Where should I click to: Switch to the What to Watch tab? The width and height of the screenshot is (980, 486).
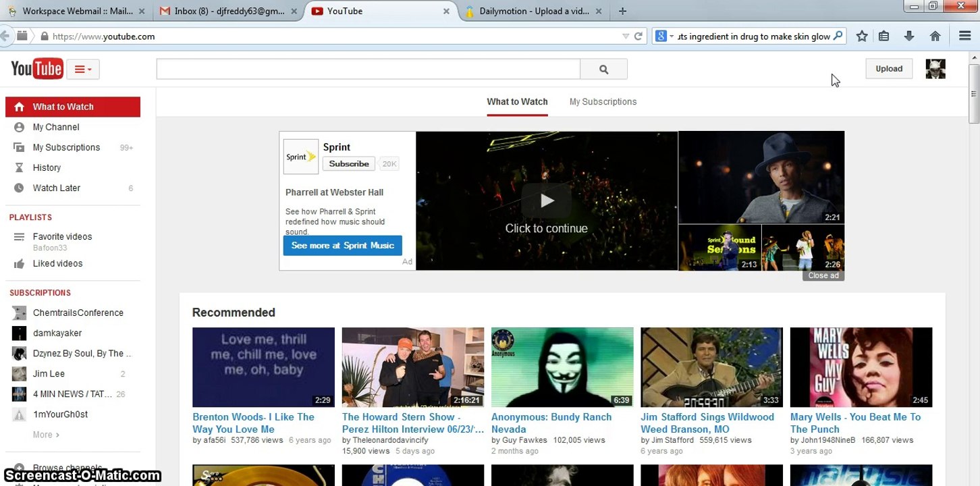point(517,102)
